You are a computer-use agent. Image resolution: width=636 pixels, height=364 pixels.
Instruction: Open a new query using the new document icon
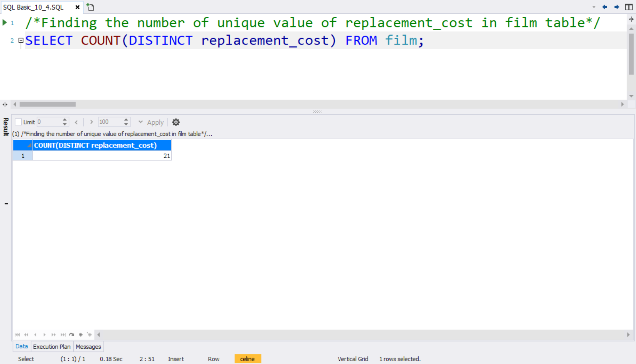point(90,7)
